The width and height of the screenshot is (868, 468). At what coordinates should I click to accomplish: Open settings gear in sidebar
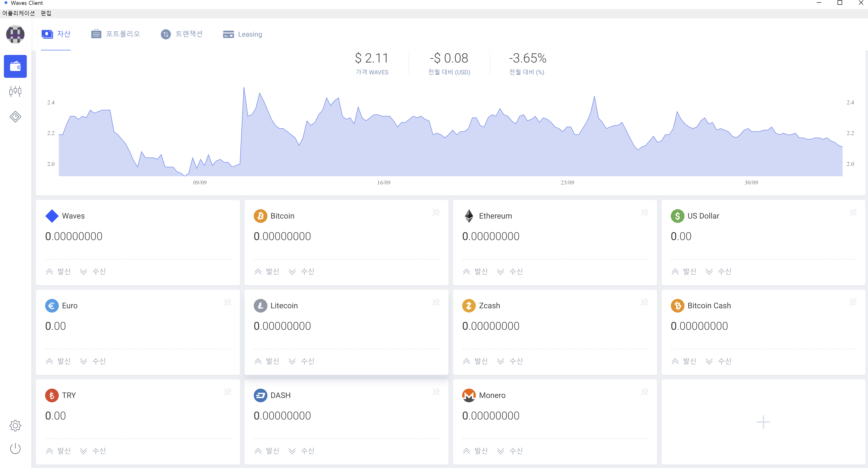(15, 425)
